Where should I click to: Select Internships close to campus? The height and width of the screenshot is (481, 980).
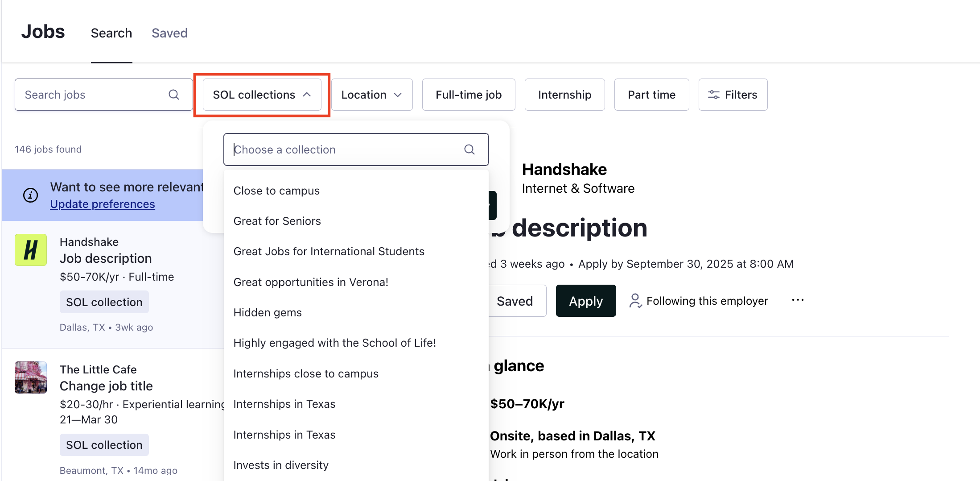(356, 373)
